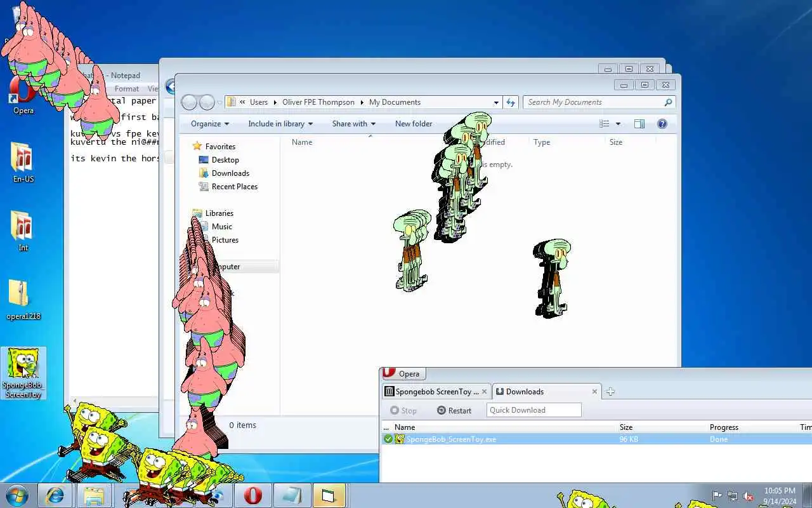This screenshot has height=508, width=812.
Task: Click the Windows Start orb
Action: [x=16, y=495]
